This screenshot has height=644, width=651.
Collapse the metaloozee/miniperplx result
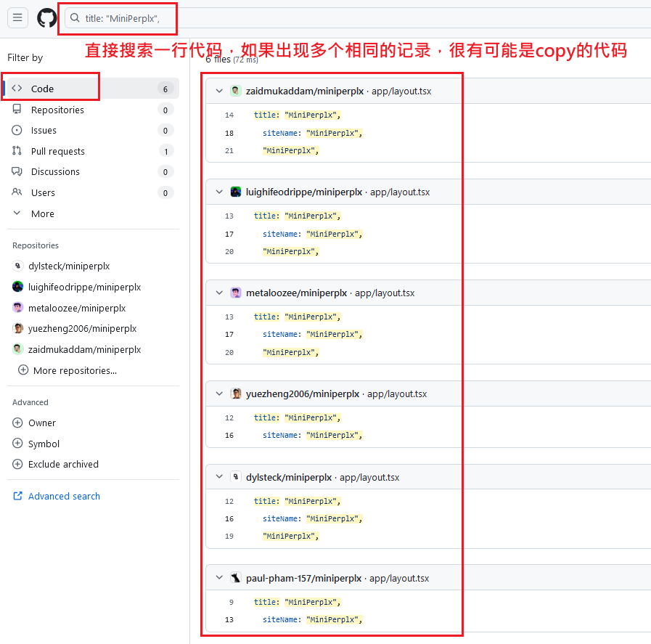coord(219,293)
